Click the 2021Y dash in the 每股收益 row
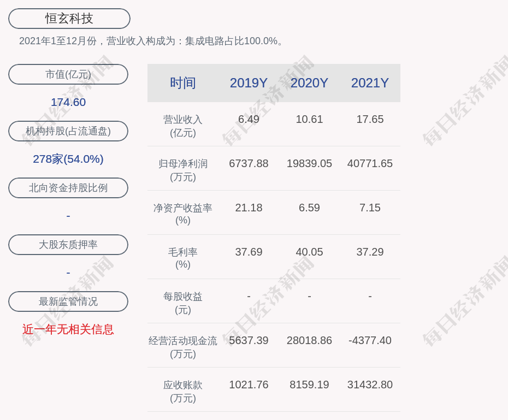508x420 pixels. coord(370,296)
